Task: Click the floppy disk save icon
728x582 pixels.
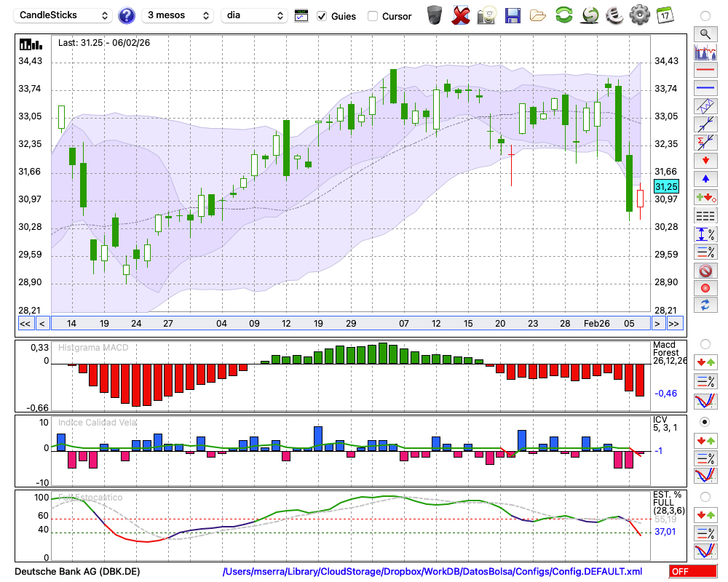Action: (513, 15)
